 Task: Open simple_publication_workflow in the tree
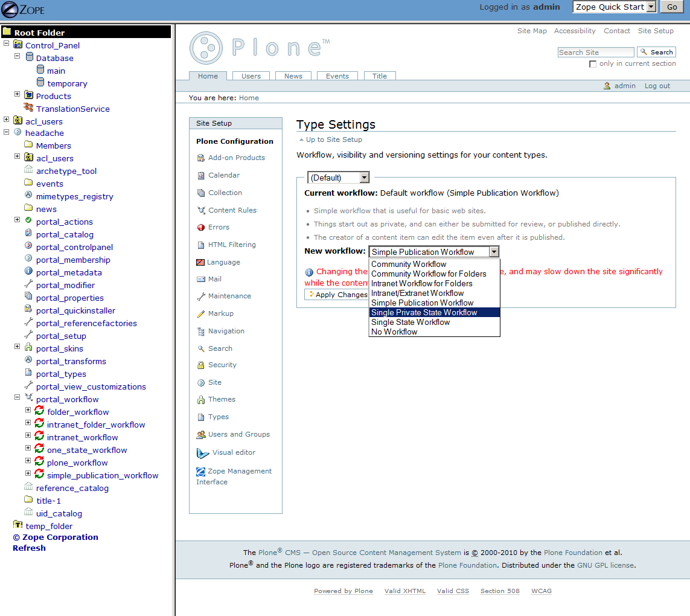tap(103, 475)
